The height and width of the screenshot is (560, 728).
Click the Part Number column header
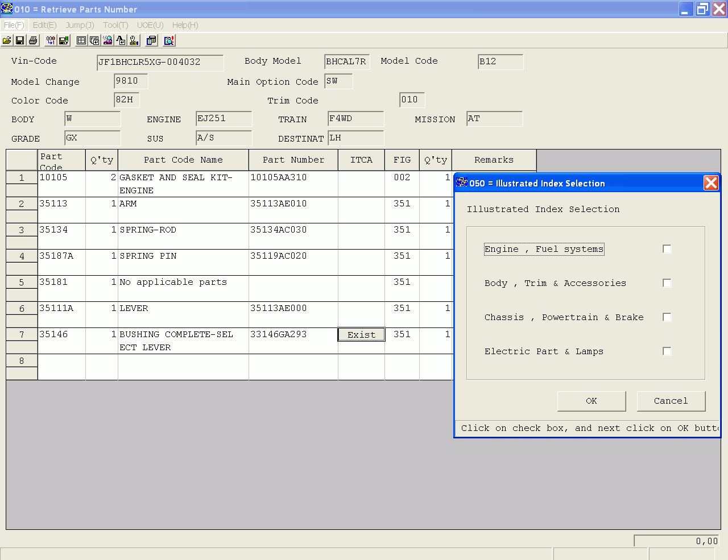click(293, 160)
